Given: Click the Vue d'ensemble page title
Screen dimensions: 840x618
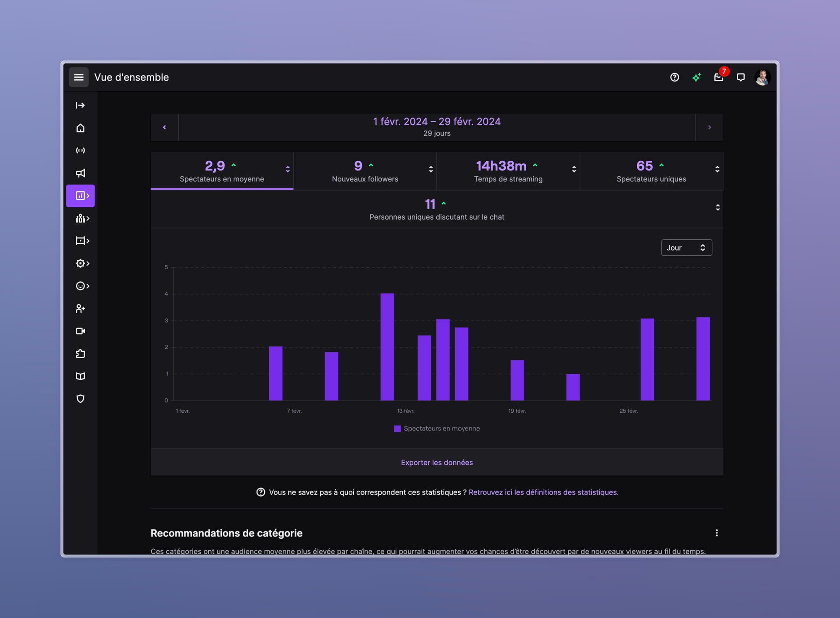Looking at the screenshot, I should pyautogui.click(x=131, y=77).
